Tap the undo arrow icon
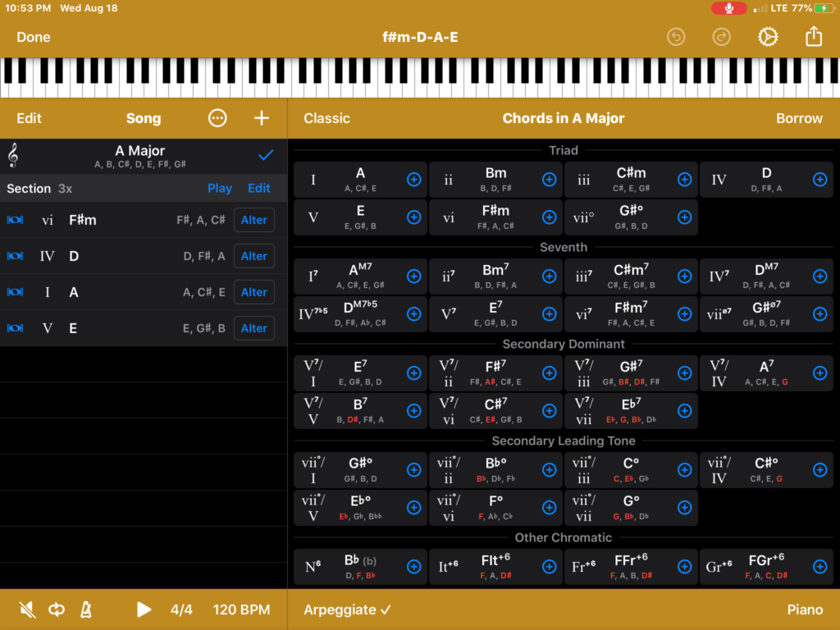Image resolution: width=840 pixels, height=630 pixels. coord(676,37)
